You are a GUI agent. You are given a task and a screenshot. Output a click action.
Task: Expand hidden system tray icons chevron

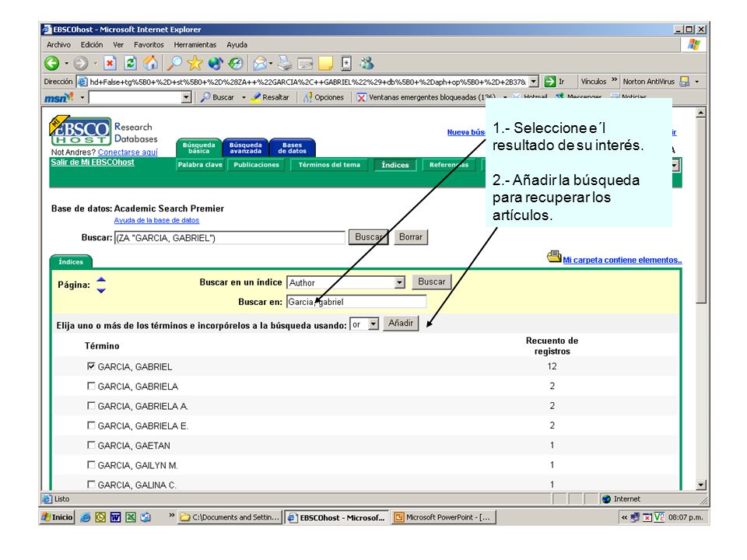click(x=624, y=517)
